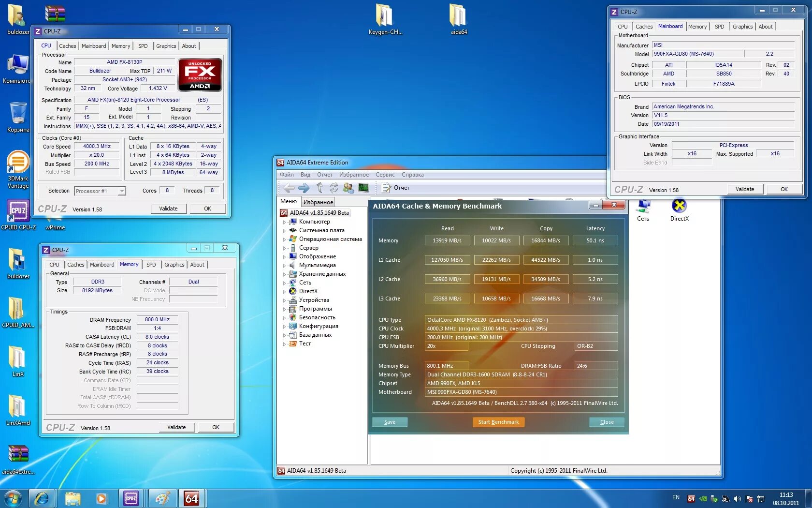Viewport: 812px width, 508px height.
Task: Click the forward arrow in AIDA64 toolbar
Action: click(304, 188)
